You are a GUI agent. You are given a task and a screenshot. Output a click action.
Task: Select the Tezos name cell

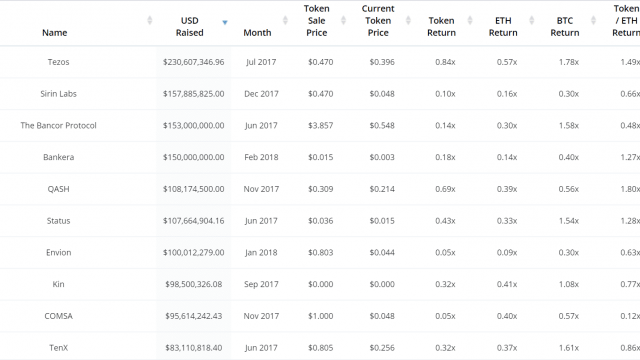tap(58, 62)
